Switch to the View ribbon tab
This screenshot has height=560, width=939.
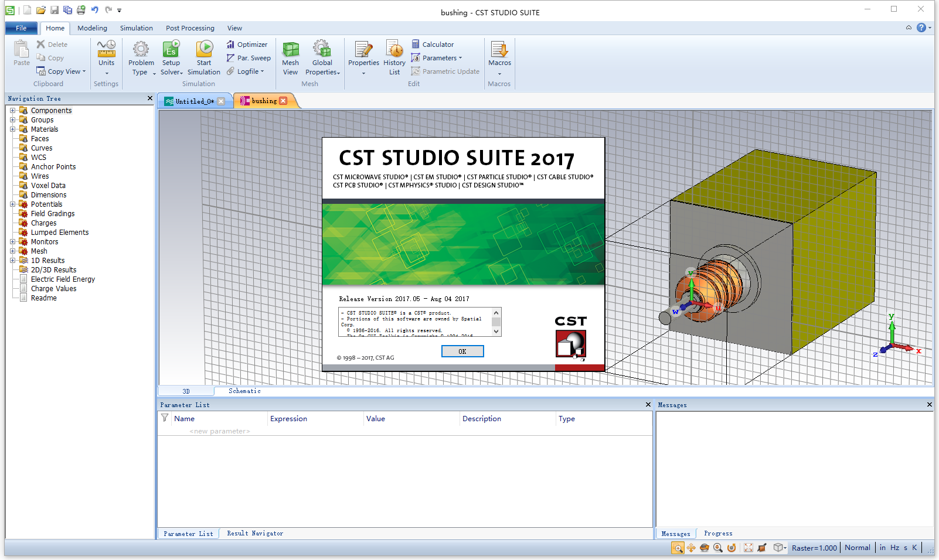(234, 28)
